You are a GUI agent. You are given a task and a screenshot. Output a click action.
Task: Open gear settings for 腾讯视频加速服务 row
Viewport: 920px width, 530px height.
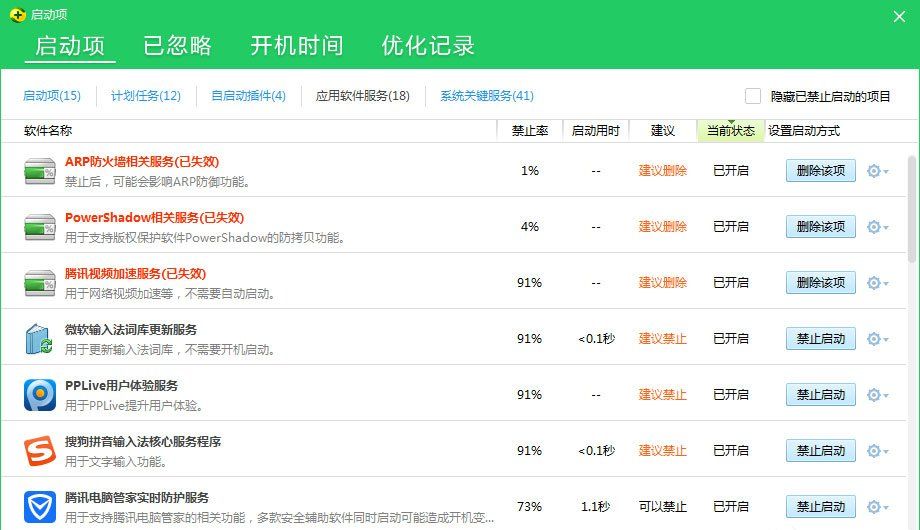click(877, 283)
